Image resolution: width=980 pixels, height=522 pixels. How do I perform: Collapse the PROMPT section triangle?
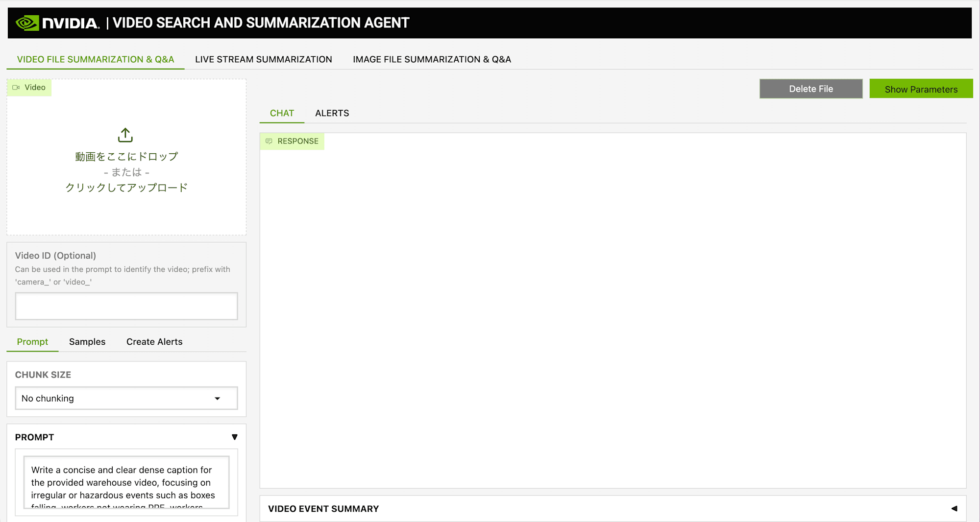(x=234, y=437)
